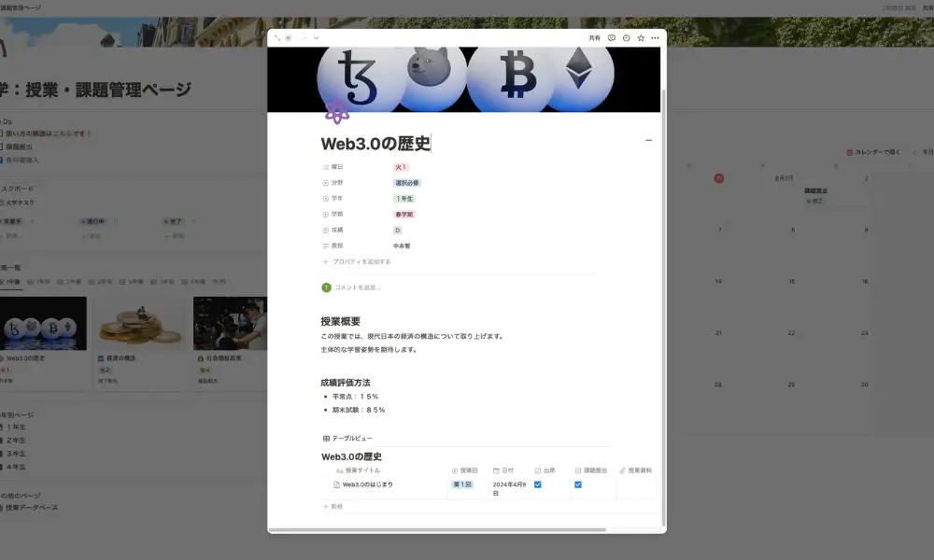Uncheck the 出席 checkbox for Web3.0のはじまり
Viewport: 934px width, 560px height.
click(x=538, y=485)
